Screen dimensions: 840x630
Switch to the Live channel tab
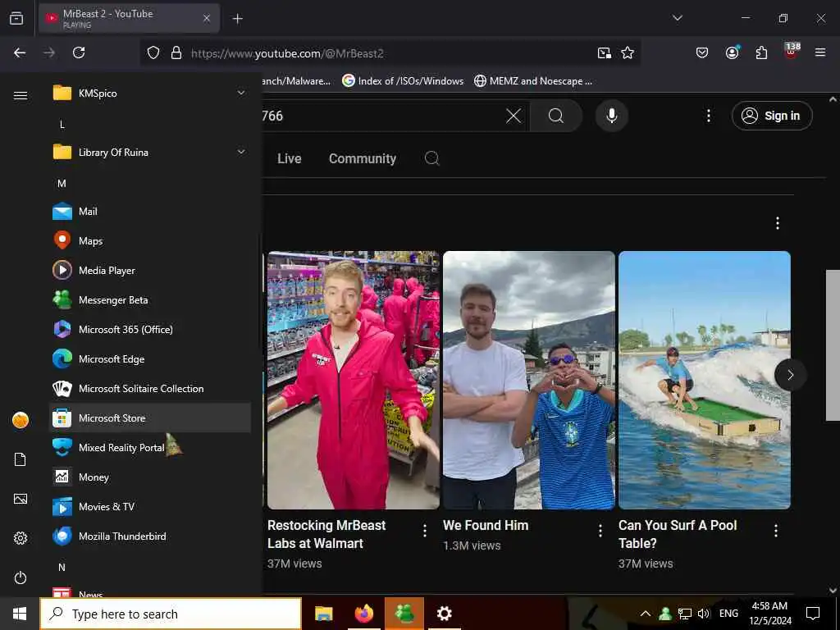(x=290, y=158)
